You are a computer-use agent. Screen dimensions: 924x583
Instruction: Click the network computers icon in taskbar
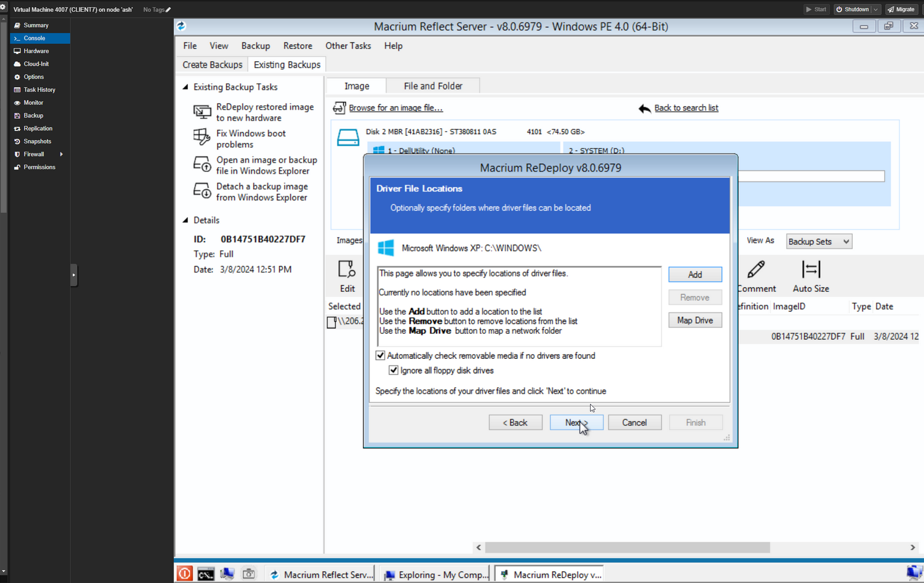click(x=227, y=574)
